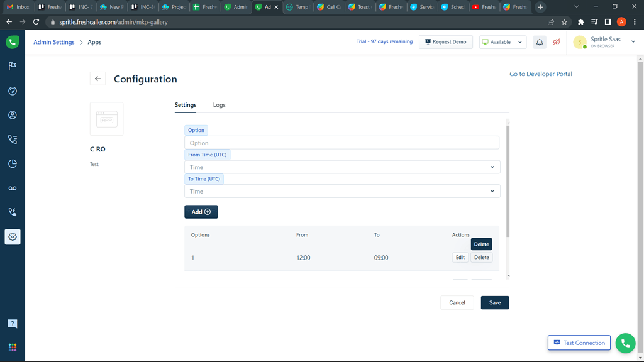Image resolution: width=644 pixels, height=362 pixels.
Task: Select the flag icon in the left sidebar
Action: (13, 67)
